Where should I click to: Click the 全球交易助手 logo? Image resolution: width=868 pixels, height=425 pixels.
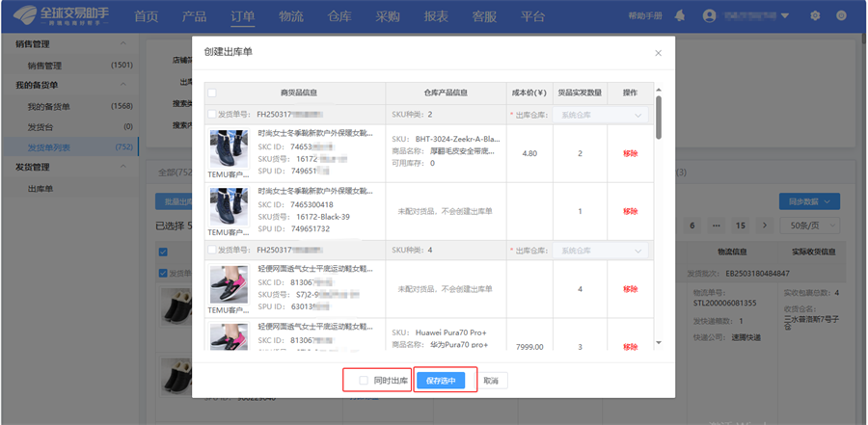[61, 16]
